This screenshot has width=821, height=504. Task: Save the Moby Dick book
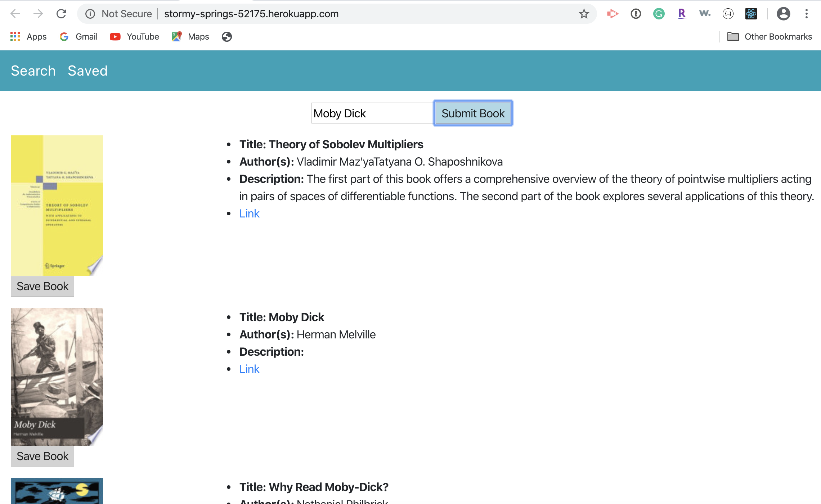coord(42,456)
